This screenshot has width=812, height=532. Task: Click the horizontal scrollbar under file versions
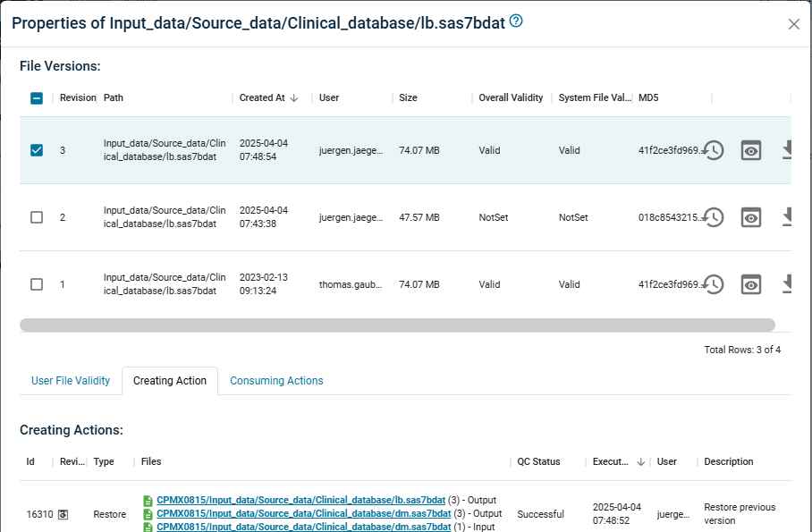[397, 325]
